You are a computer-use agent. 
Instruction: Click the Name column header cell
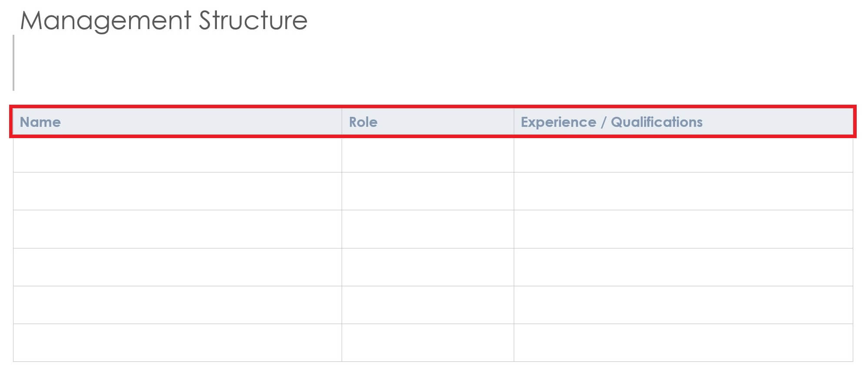(x=177, y=122)
